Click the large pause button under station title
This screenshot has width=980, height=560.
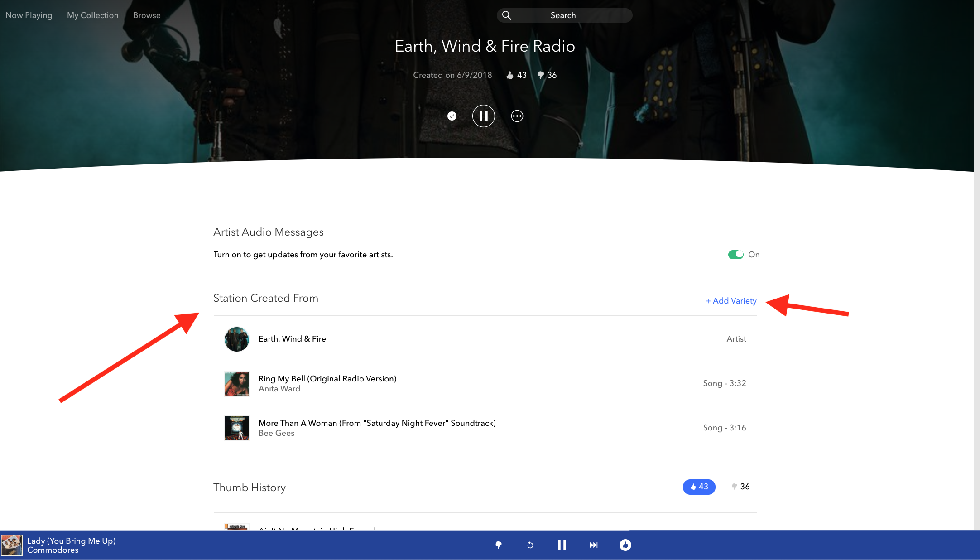pos(483,116)
